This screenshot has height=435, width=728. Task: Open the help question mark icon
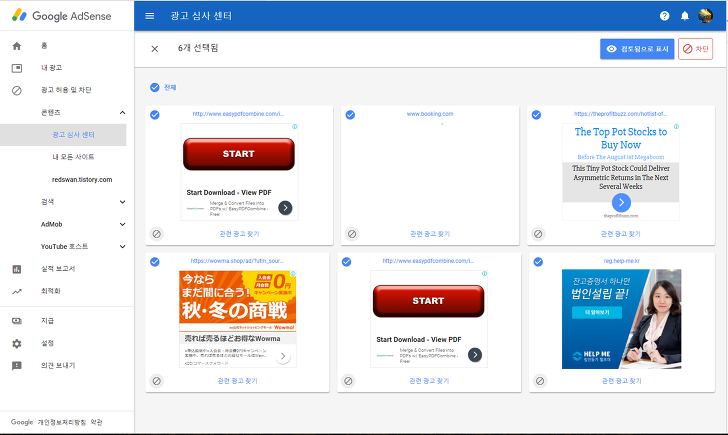[664, 16]
